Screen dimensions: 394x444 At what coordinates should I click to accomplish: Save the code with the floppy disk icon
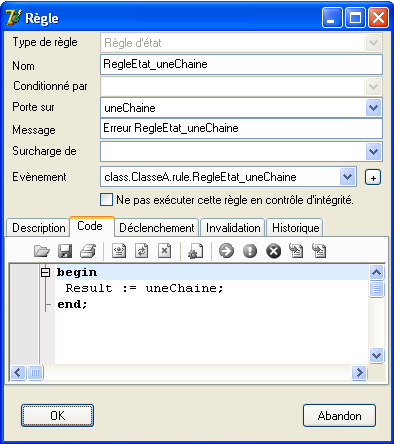click(x=65, y=251)
